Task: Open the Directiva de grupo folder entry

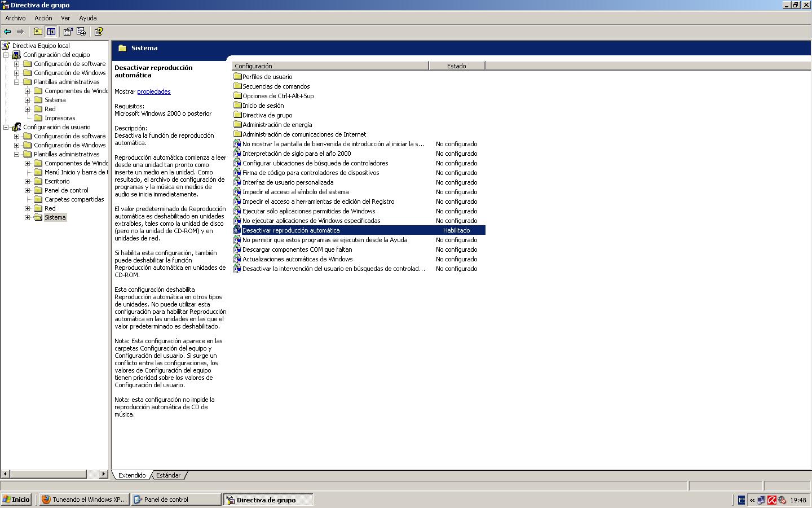Action: [x=267, y=115]
